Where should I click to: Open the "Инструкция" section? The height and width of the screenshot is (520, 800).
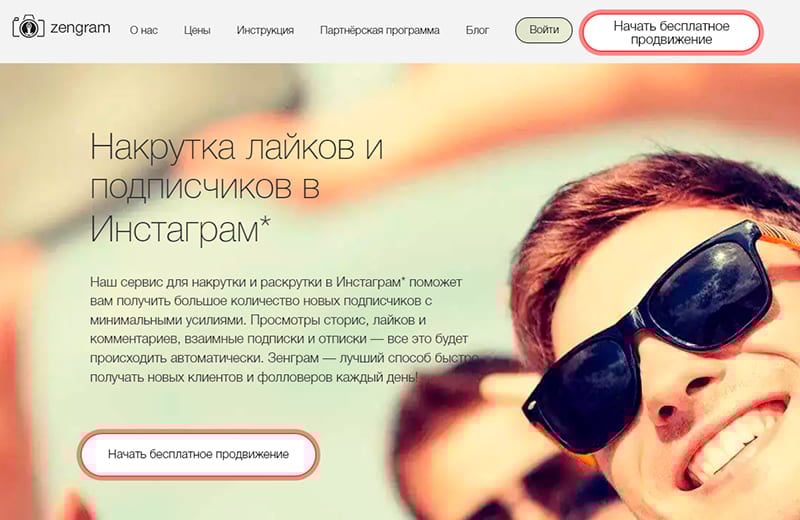[x=265, y=30]
